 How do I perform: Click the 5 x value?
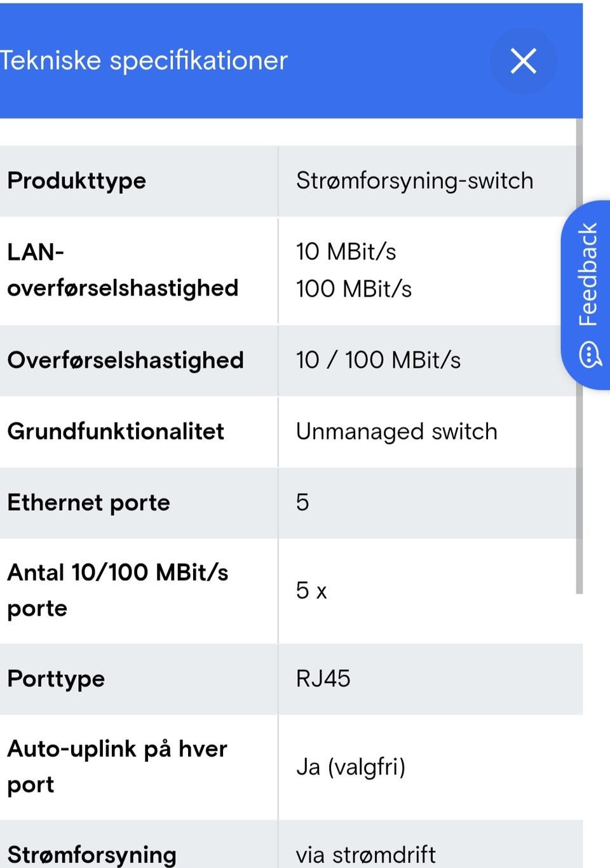coord(311,590)
